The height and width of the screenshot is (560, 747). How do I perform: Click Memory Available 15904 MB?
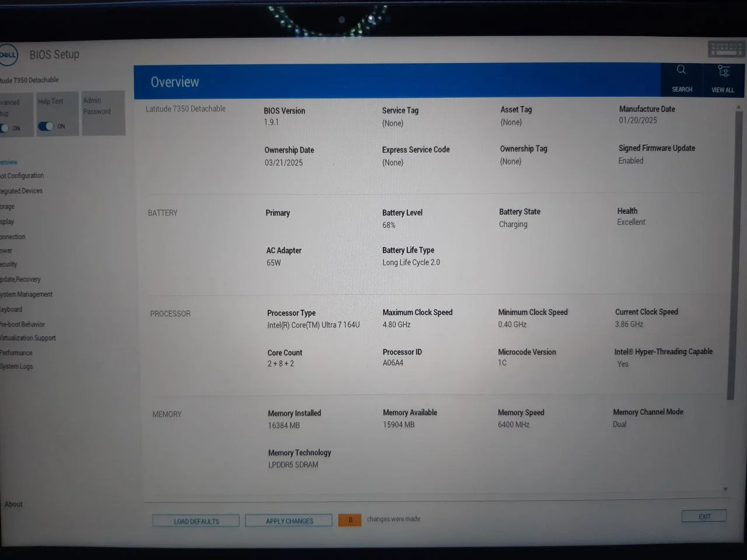pos(399,425)
